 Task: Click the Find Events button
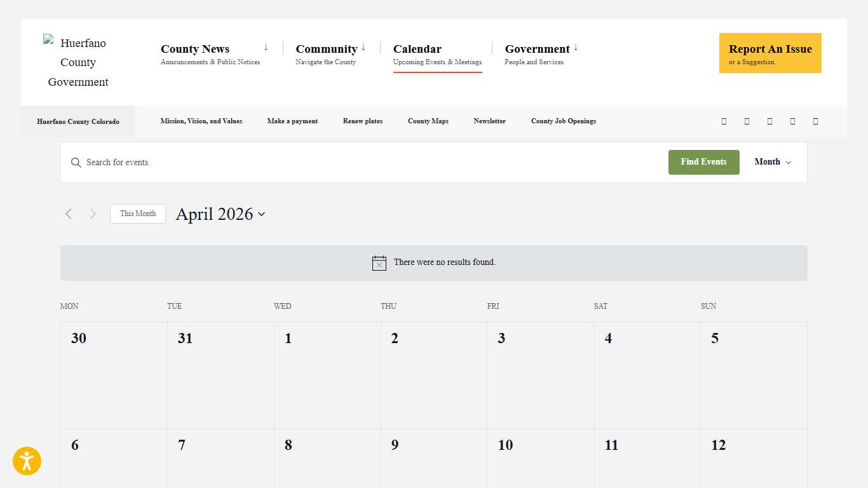pyautogui.click(x=703, y=162)
